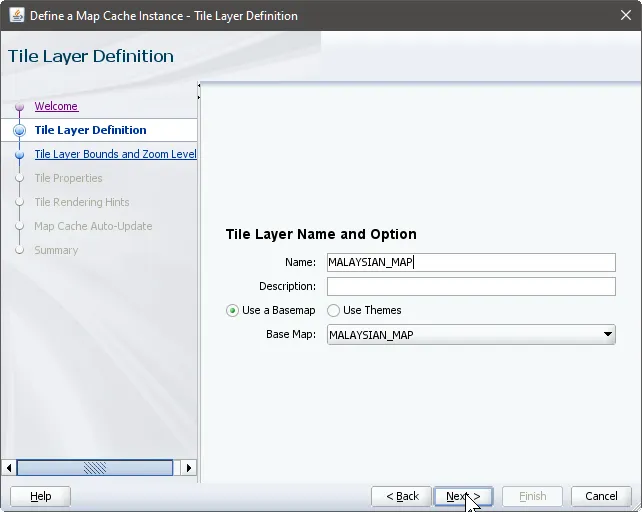Select the Tile Layer Definition step label
This screenshot has width=642, height=512.
point(90,130)
